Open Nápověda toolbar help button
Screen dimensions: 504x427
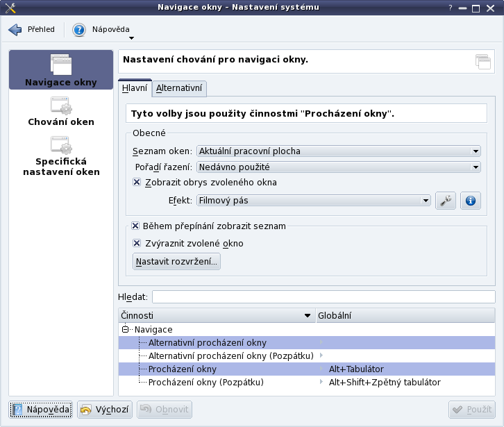(101, 30)
